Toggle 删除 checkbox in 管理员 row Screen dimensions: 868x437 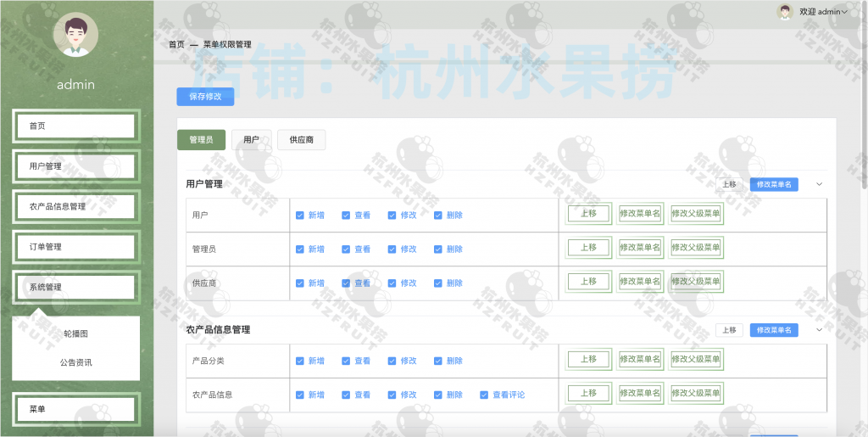click(438, 249)
